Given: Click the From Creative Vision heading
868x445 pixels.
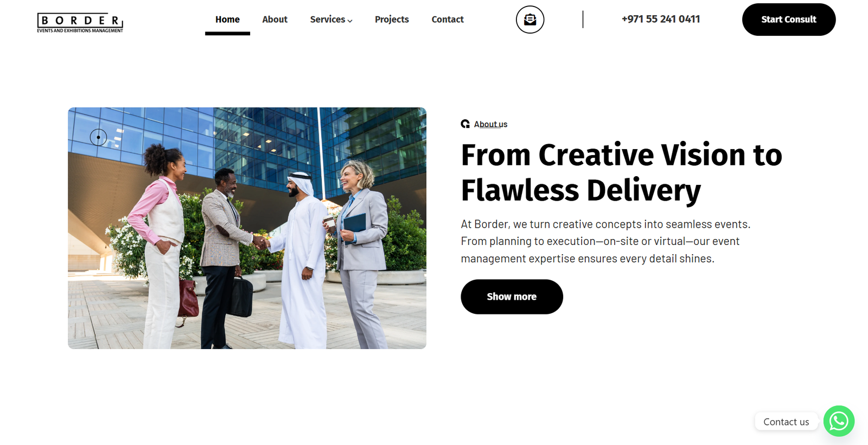Looking at the screenshot, I should pyautogui.click(x=621, y=172).
